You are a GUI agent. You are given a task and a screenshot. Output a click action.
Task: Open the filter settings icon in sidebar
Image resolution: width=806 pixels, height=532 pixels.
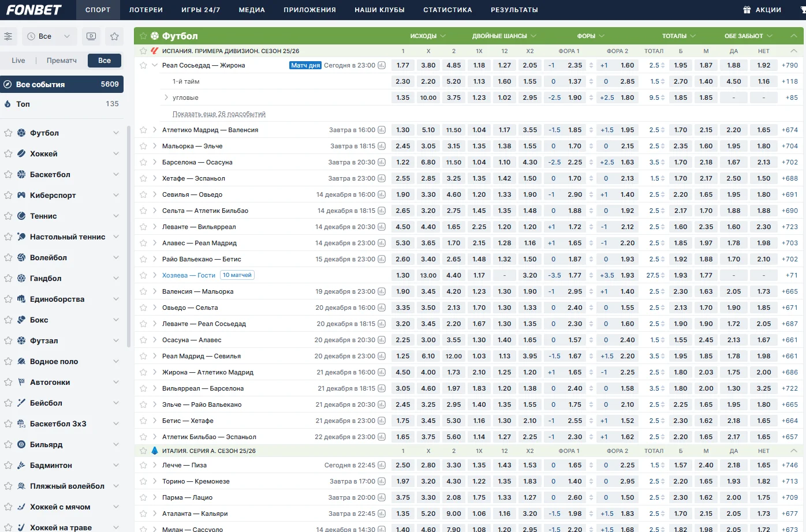[8, 36]
